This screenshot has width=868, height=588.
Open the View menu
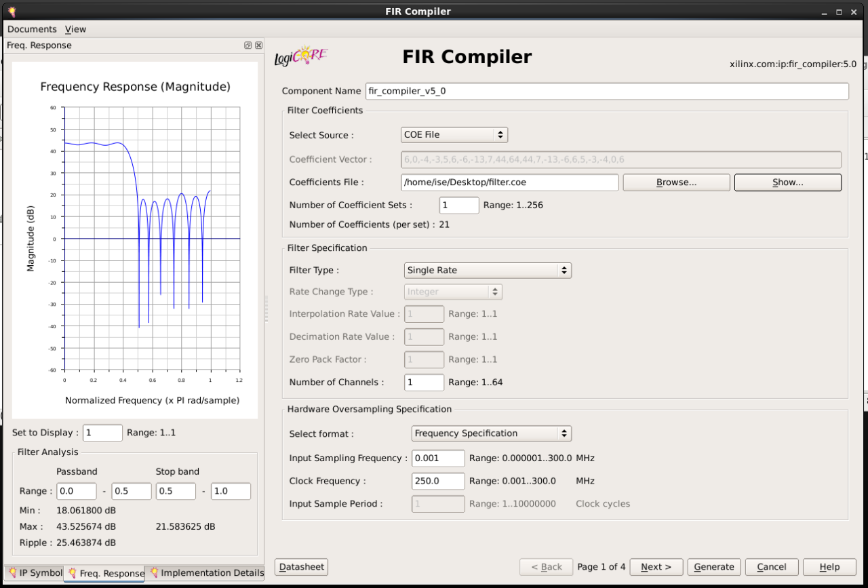75,29
